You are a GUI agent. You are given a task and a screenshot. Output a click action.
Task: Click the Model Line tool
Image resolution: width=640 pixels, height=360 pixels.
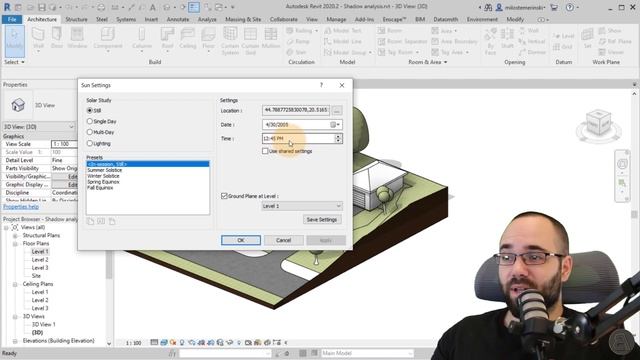[x=343, y=41]
